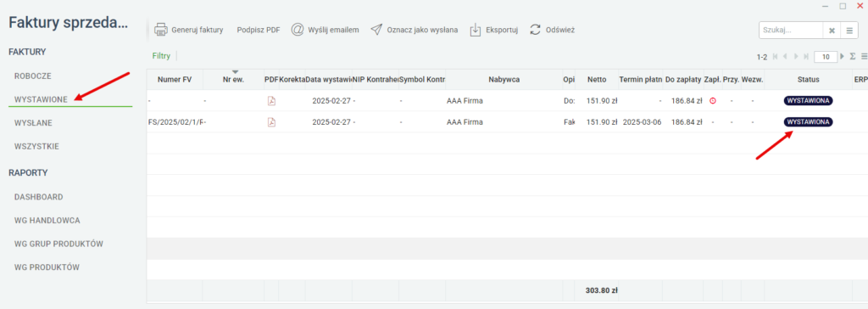Sort by the Data wystawienia column

coord(328,80)
